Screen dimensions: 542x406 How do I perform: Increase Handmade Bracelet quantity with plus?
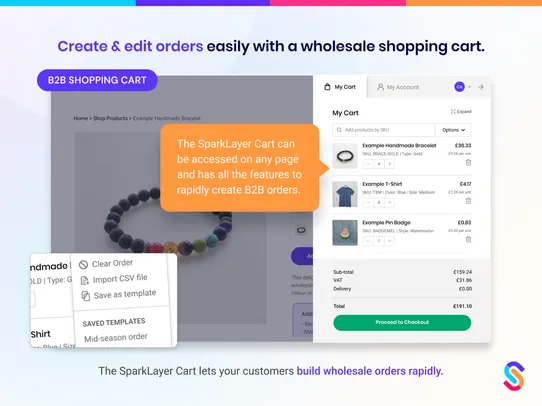click(x=390, y=164)
